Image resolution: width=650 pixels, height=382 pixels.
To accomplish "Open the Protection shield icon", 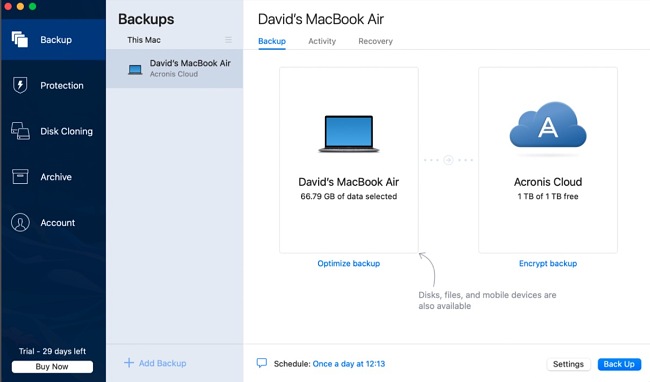I will (20, 85).
